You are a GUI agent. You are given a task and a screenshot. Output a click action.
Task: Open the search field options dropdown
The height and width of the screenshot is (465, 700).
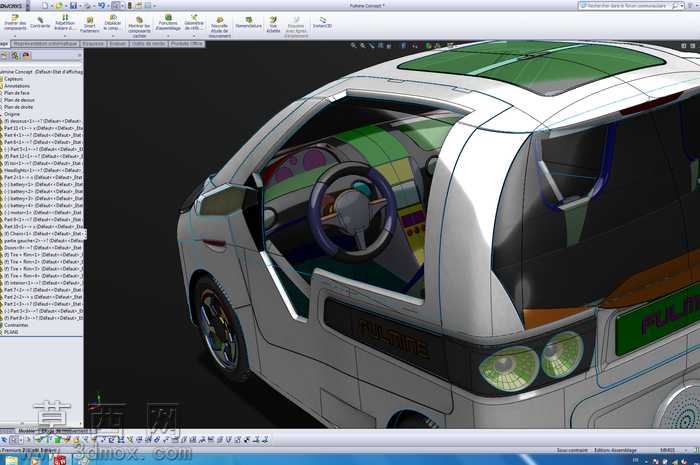point(682,6)
